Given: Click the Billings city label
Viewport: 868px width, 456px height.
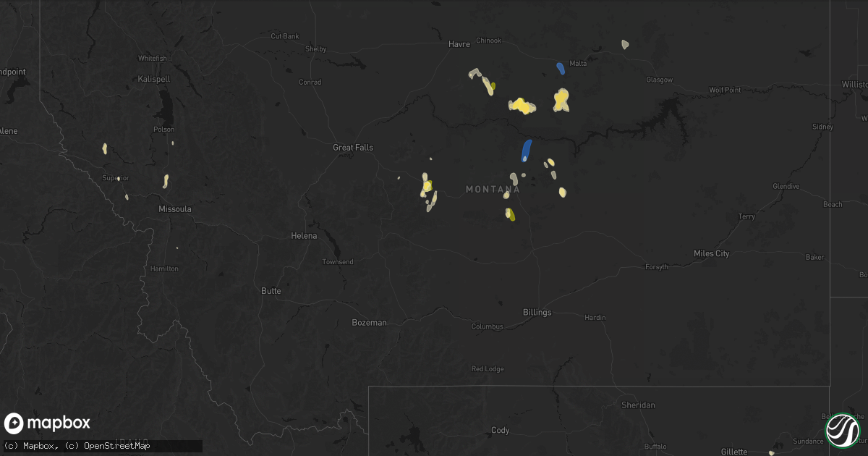Looking at the screenshot, I should click(x=537, y=313).
